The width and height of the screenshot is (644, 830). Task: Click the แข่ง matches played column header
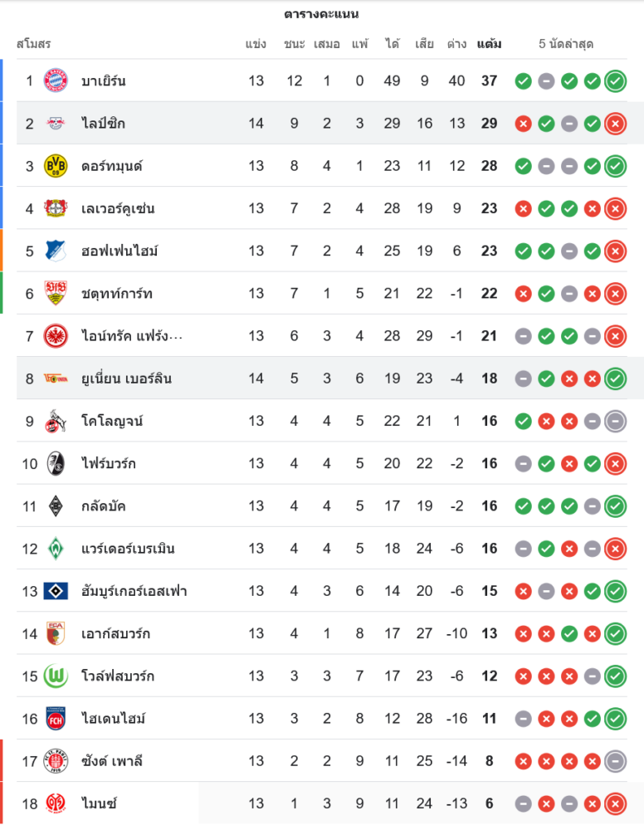[x=256, y=44]
